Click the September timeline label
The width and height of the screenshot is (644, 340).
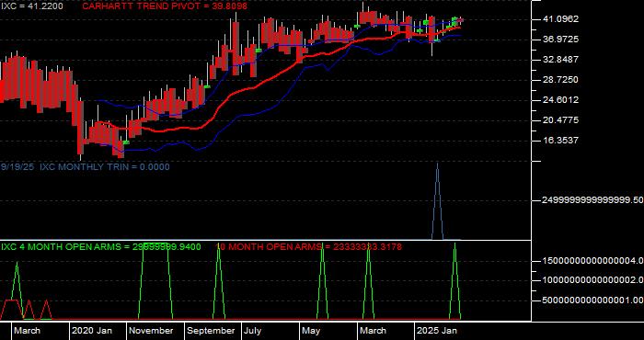(211, 331)
